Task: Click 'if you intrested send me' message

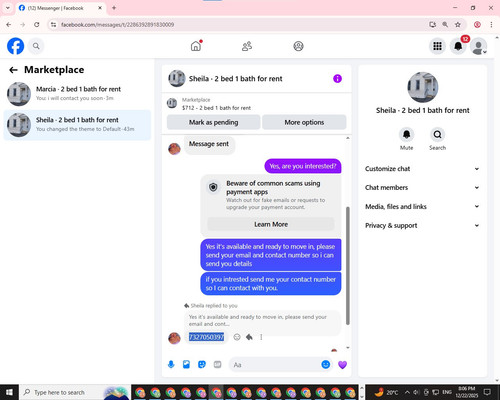Action: tap(271, 284)
